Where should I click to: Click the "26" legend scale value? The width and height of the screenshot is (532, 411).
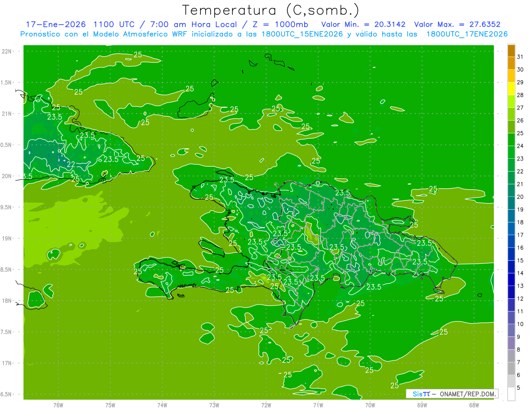click(x=520, y=121)
